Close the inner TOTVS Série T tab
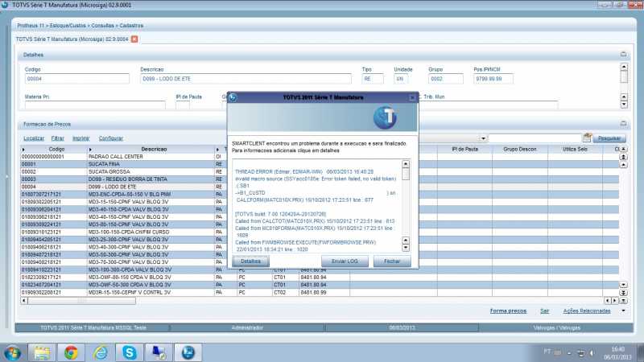 point(134,39)
